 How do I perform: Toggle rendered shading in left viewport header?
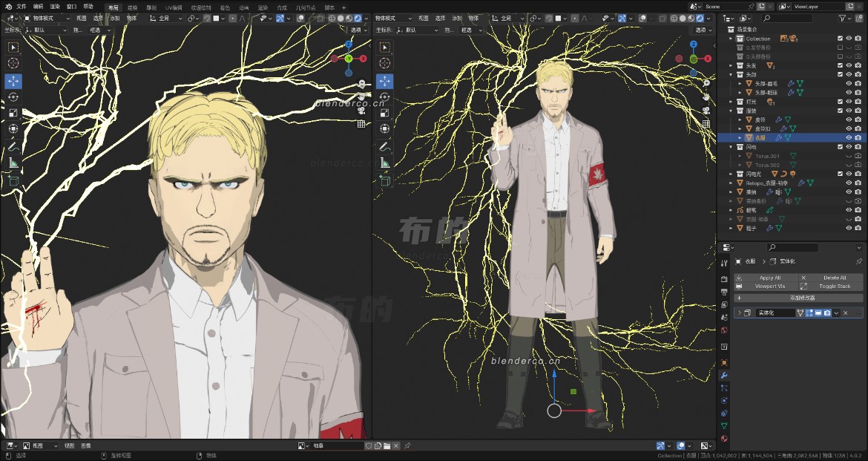click(358, 19)
